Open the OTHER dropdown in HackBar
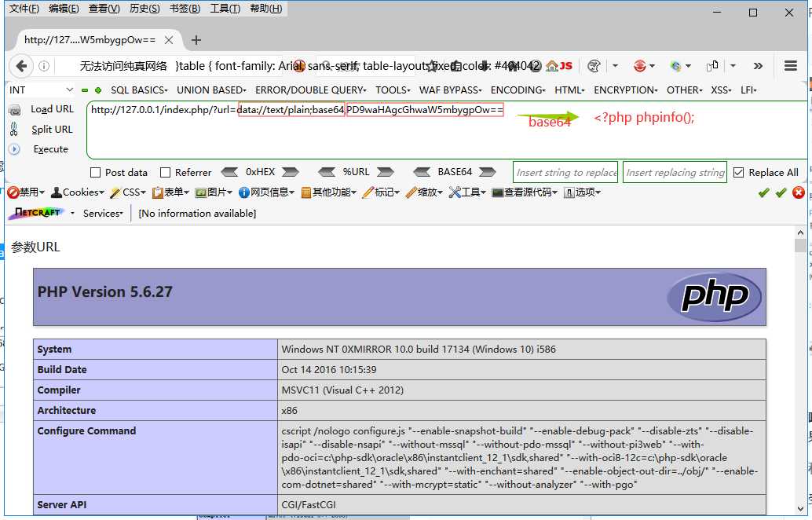This screenshot has height=520, width=812. pos(685,90)
